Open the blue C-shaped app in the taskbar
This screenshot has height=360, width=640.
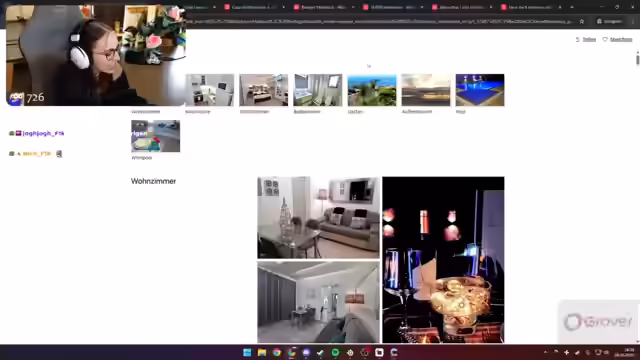pyautogui.click(x=394, y=353)
